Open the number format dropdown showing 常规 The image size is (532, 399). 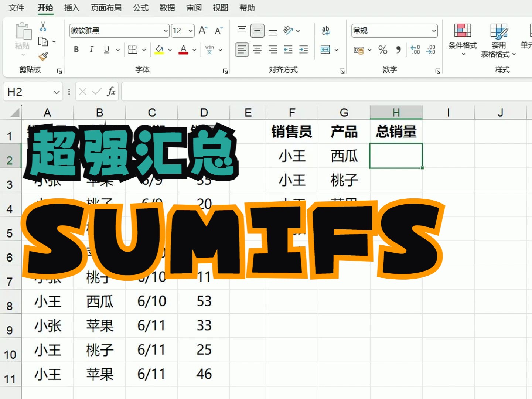coord(433,31)
